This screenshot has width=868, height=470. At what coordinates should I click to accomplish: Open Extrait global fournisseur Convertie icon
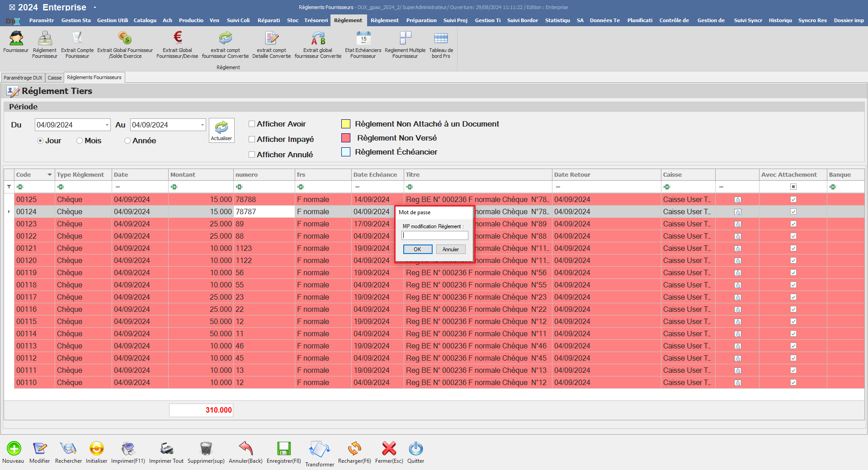(318, 38)
